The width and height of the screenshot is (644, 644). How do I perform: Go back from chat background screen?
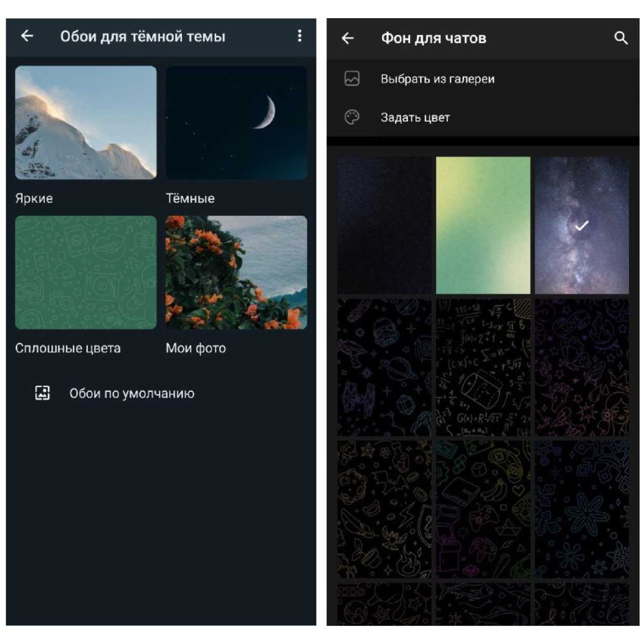tap(348, 38)
